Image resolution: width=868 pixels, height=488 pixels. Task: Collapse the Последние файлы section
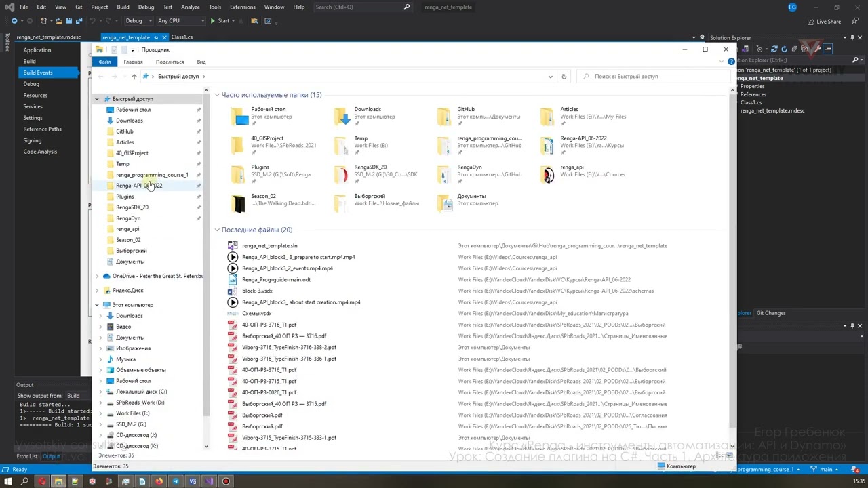pyautogui.click(x=217, y=230)
